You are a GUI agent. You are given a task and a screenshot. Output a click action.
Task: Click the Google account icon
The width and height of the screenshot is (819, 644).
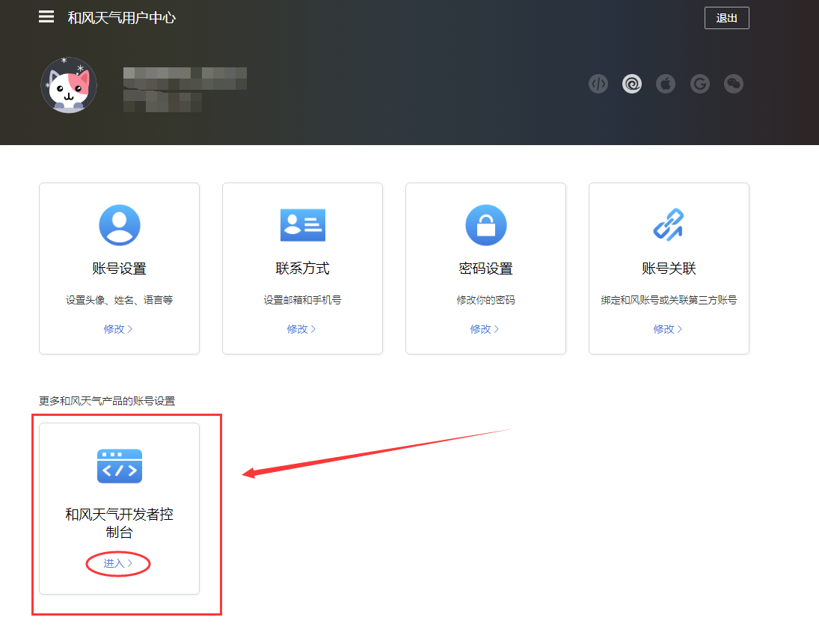coord(700,84)
